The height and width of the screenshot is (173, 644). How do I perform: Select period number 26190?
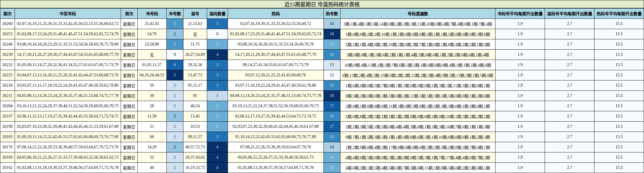click(8, 127)
